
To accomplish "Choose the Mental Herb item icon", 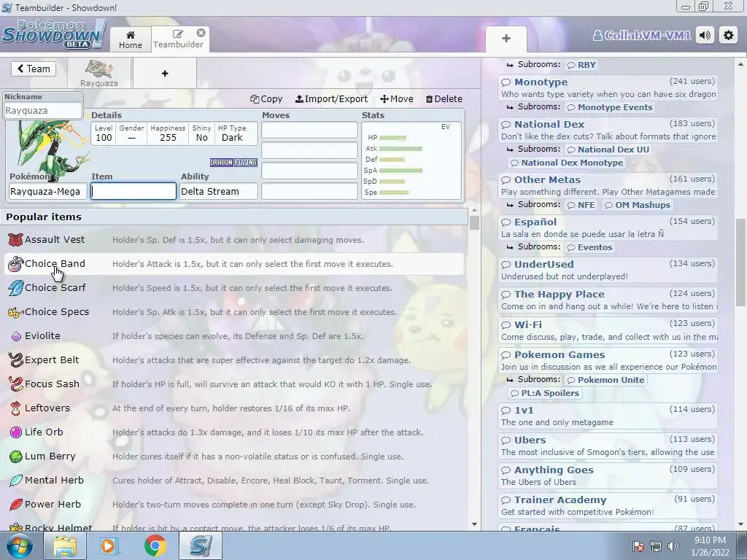I will point(16,481).
